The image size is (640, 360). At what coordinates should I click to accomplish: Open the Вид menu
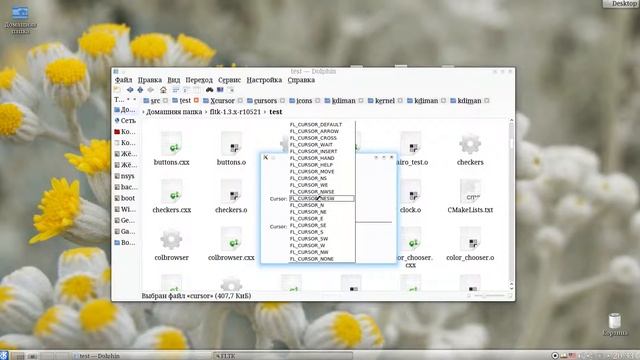173,80
